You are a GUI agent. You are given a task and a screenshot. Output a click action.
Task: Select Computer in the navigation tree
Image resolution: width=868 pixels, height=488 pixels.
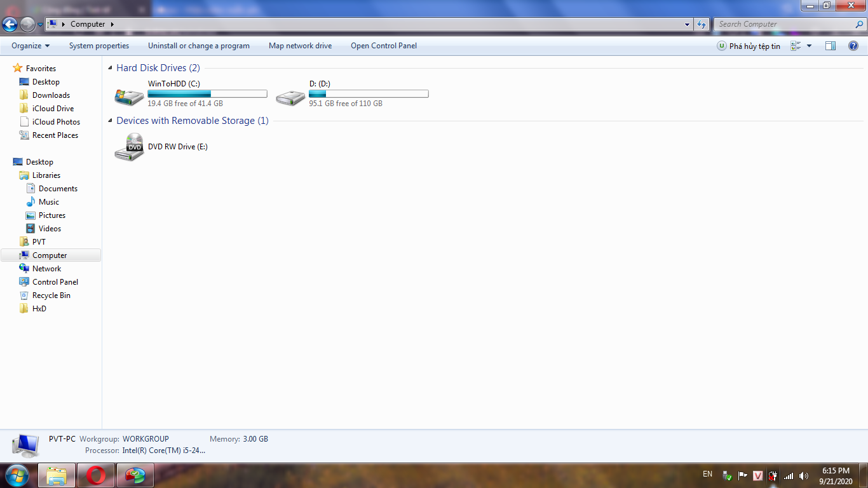pyautogui.click(x=50, y=255)
